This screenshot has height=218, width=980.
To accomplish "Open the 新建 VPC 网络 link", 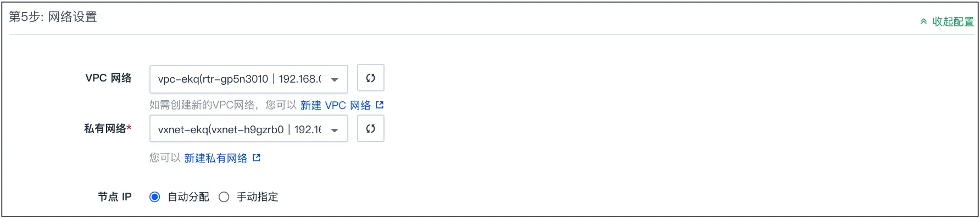I will pos(336,105).
